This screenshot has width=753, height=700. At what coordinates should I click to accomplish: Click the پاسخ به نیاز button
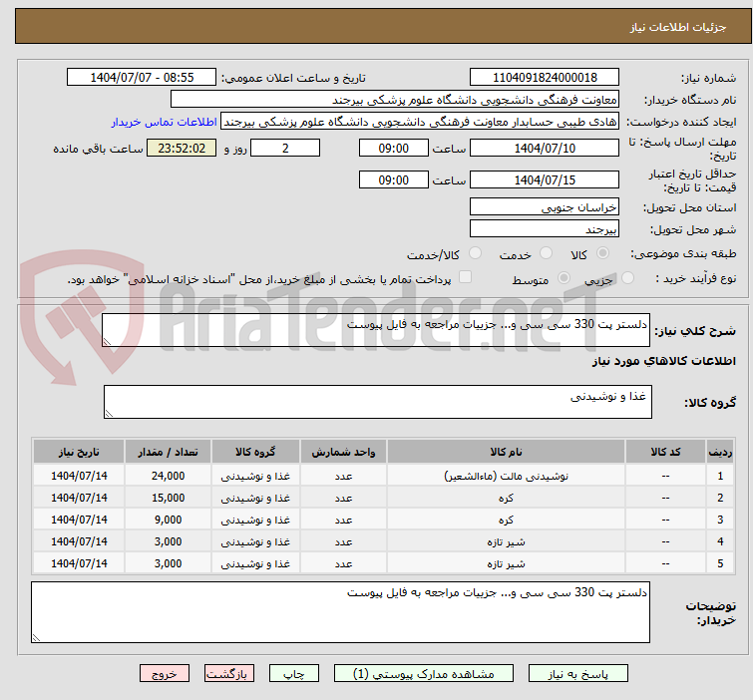coord(578,674)
